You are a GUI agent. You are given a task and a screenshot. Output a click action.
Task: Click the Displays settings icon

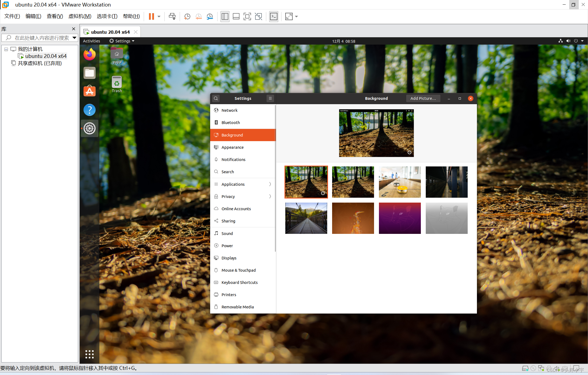coord(216,258)
